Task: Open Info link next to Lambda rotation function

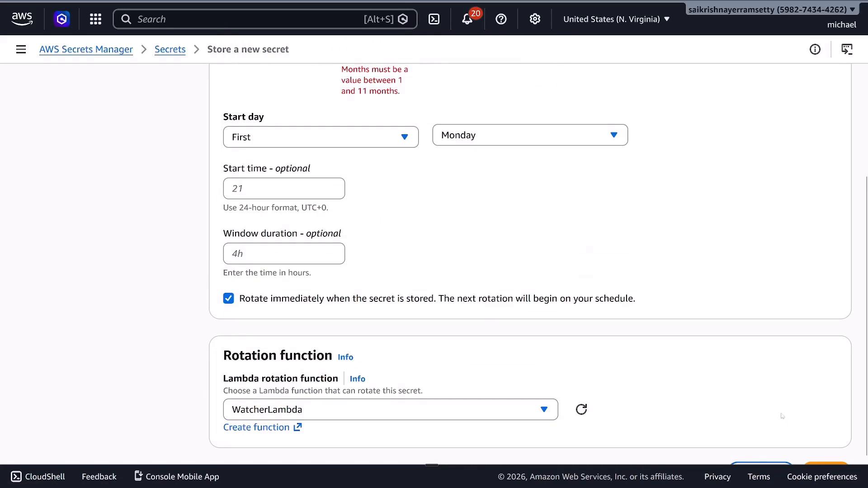Action: coord(357,379)
